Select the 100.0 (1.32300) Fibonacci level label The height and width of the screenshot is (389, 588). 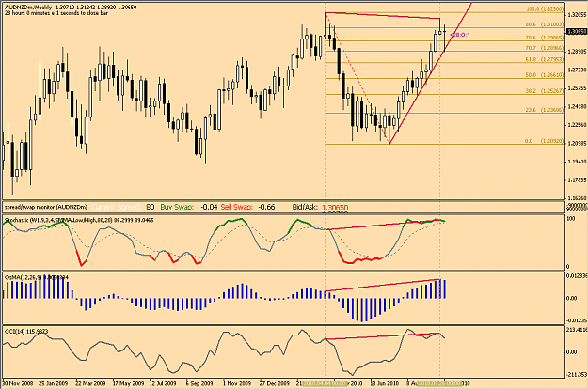click(545, 9)
